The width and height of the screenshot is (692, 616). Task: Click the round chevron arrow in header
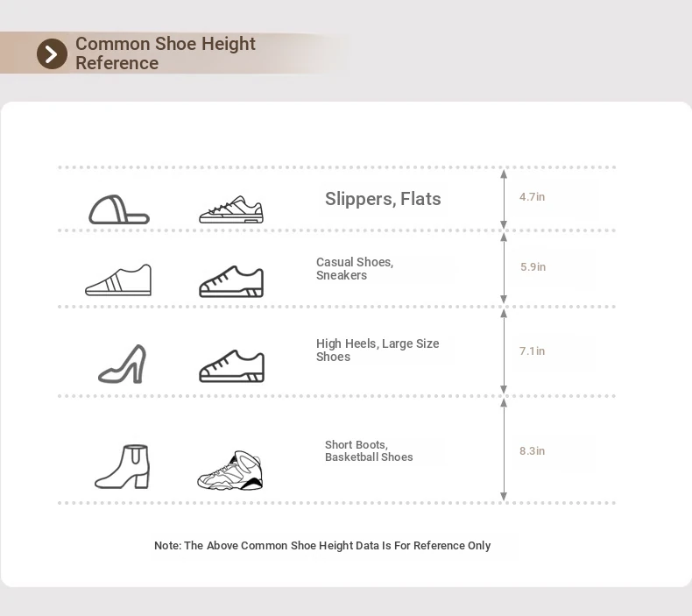pyautogui.click(x=52, y=53)
